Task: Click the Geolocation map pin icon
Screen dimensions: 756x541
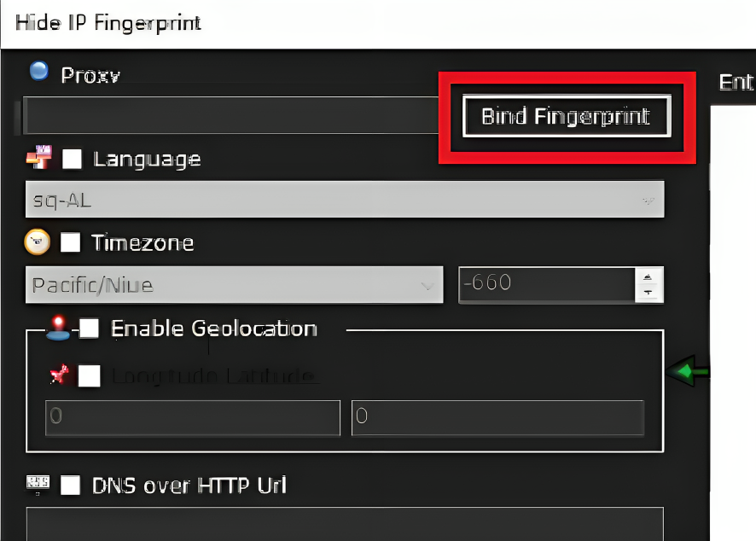Action: 58,329
